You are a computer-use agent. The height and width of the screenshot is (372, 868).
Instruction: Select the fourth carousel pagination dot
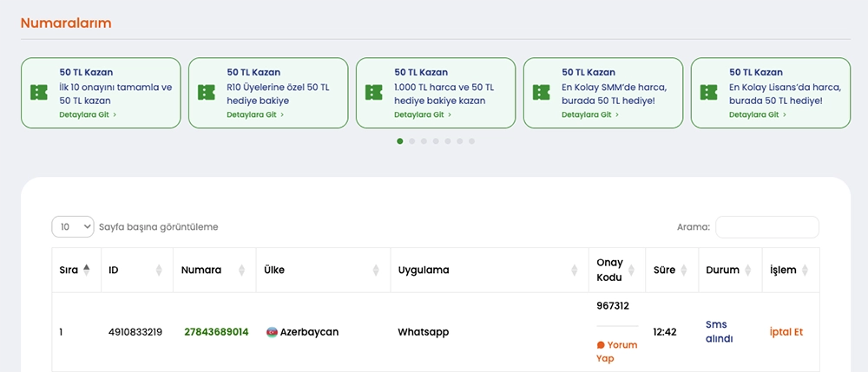click(436, 140)
